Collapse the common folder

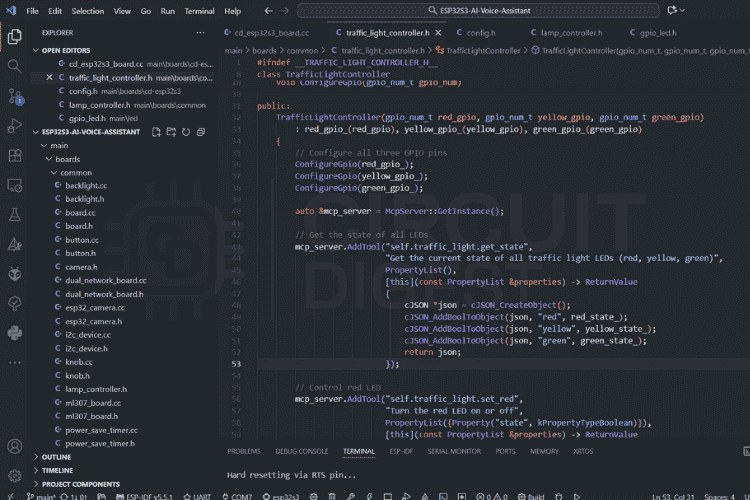(75, 173)
